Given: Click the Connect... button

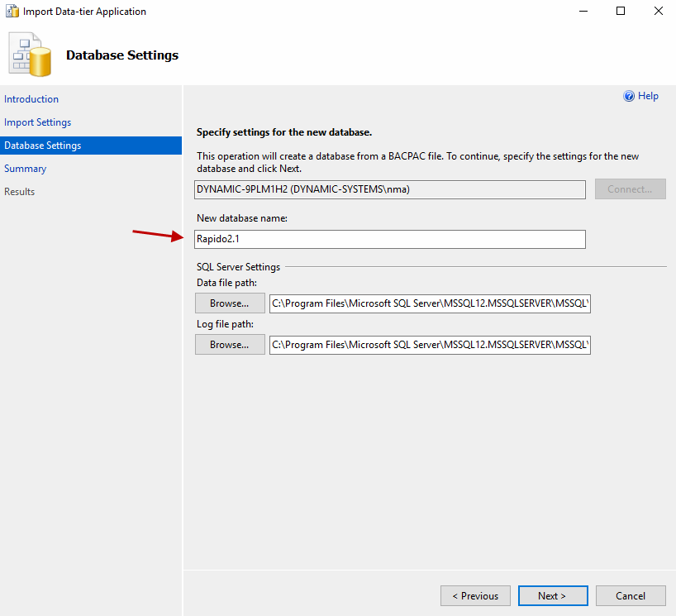Looking at the screenshot, I should [630, 189].
